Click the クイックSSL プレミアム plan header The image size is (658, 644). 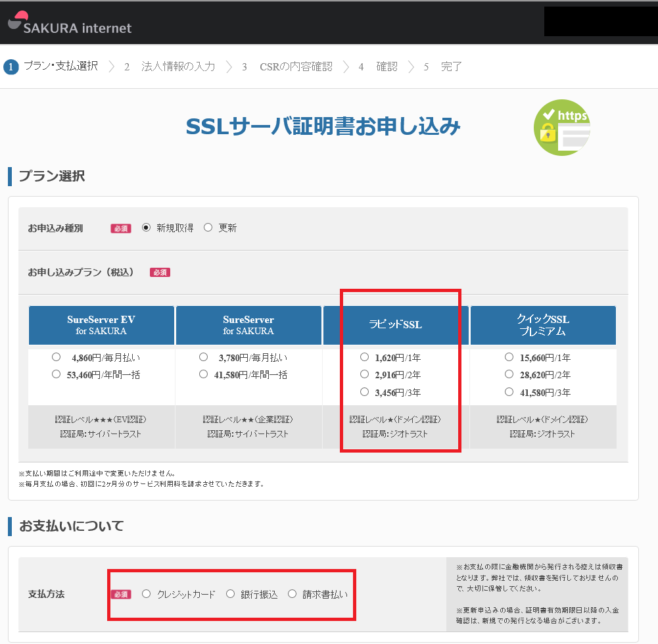[x=543, y=325]
